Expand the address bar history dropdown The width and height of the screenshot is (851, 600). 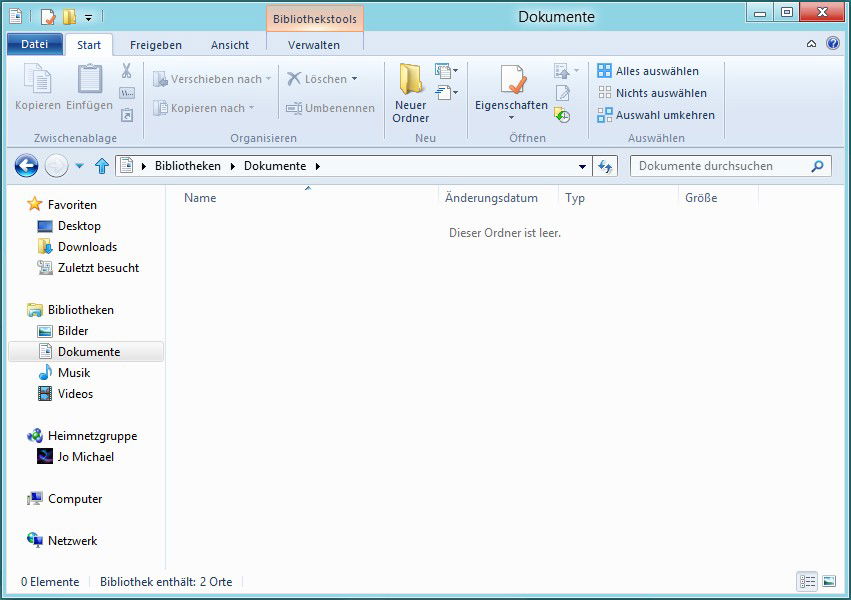(x=582, y=166)
